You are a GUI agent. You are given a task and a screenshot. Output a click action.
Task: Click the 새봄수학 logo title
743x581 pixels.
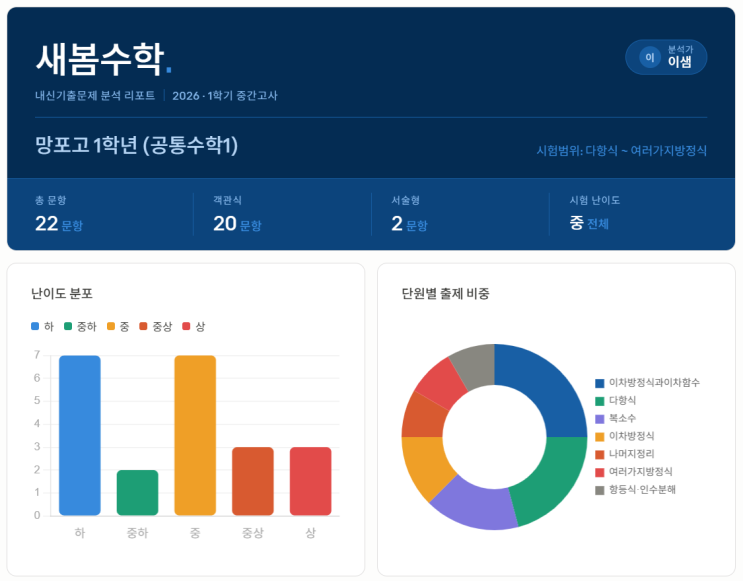[99, 59]
